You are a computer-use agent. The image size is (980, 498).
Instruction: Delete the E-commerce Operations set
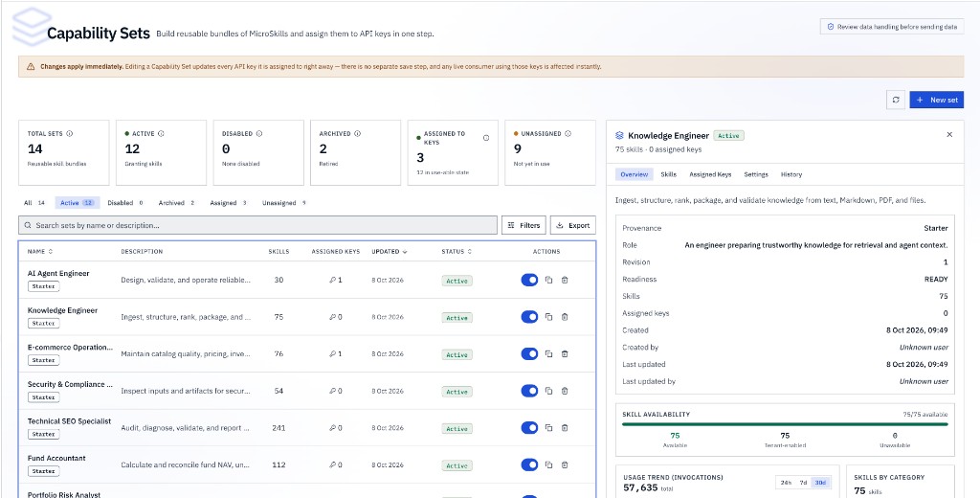point(565,354)
